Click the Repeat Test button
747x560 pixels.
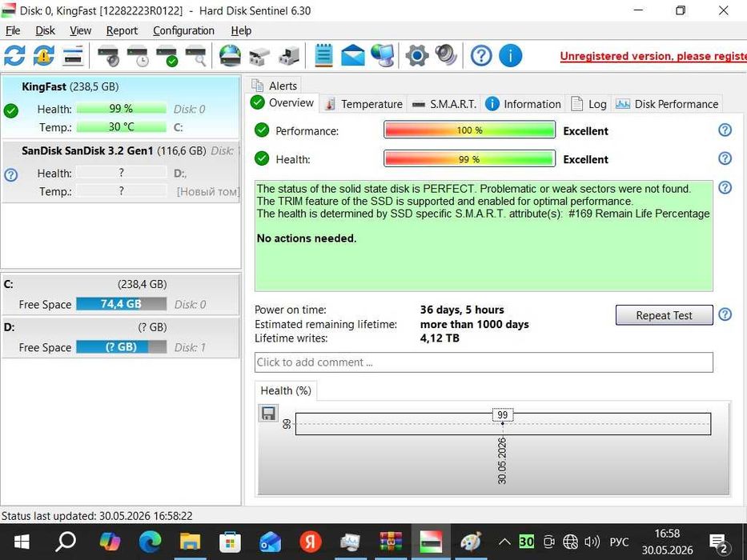664,315
